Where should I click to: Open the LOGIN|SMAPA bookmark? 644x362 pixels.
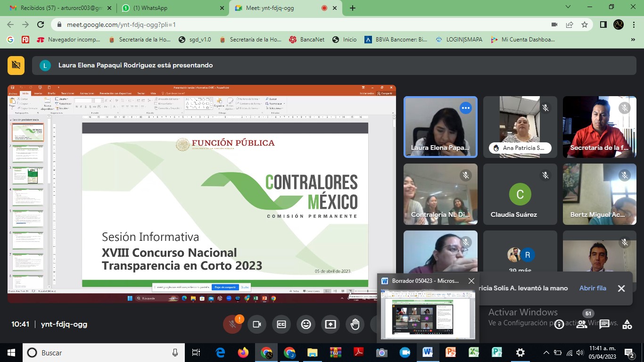pyautogui.click(x=459, y=40)
